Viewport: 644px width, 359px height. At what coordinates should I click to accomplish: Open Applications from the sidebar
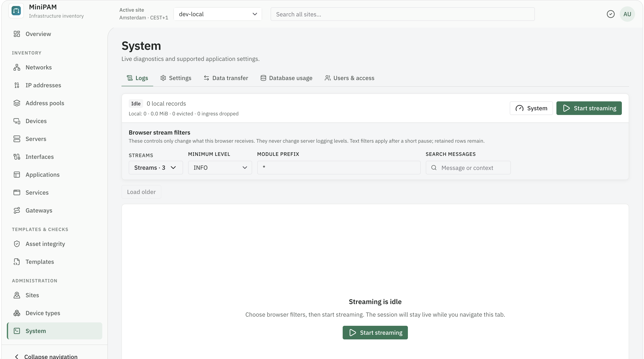(x=55, y=175)
